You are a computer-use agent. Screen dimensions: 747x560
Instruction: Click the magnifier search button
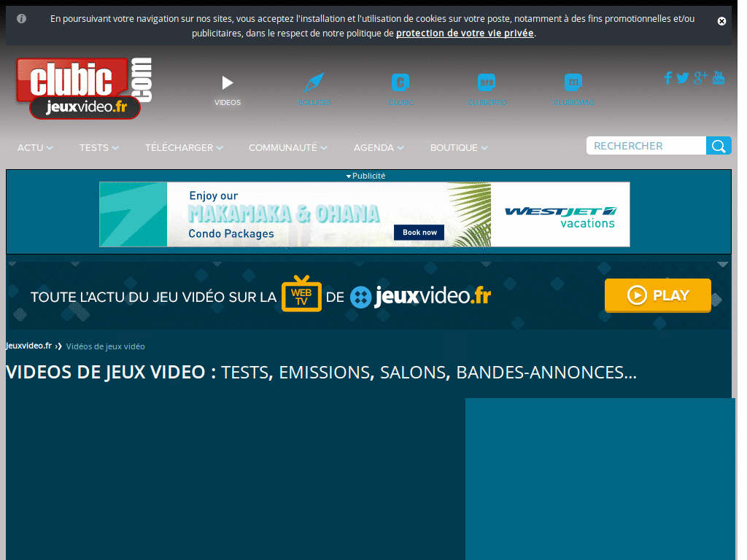click(719, 146)
